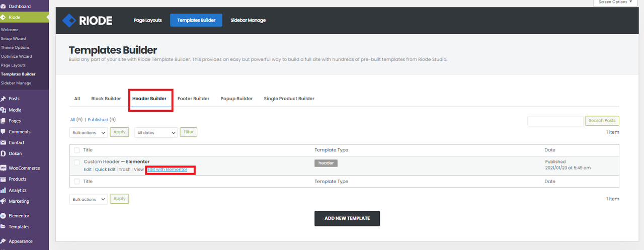644x250 pixels.
Task: Click inside the search posts input field
Action: (x=555, y=121)
